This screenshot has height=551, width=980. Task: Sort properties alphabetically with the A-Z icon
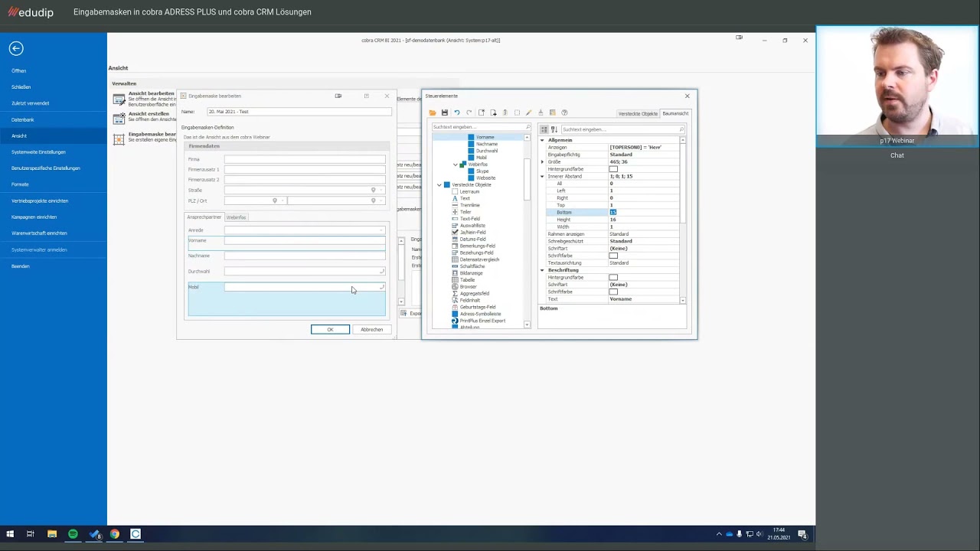[554, 129]
